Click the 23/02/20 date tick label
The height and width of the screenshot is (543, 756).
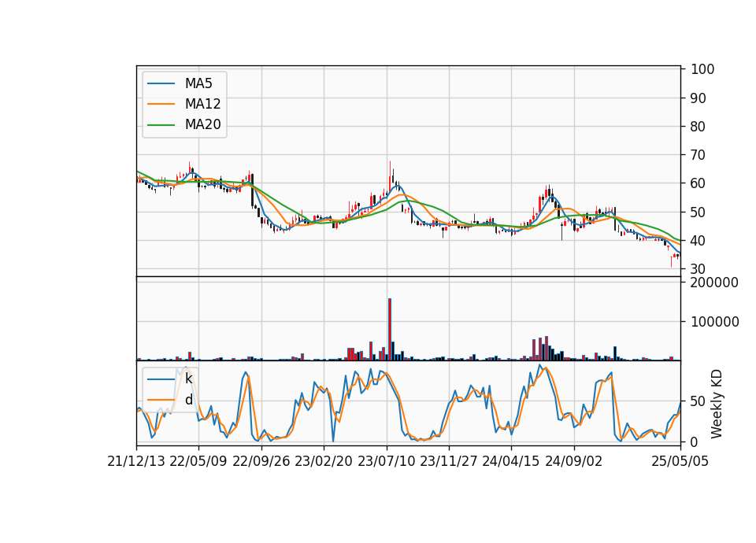[324, 462]
